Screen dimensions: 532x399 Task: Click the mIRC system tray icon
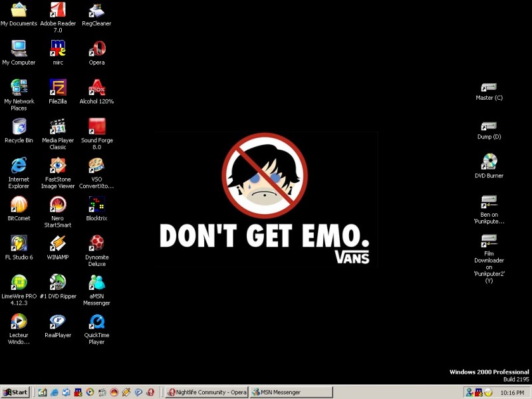(479, 392)
